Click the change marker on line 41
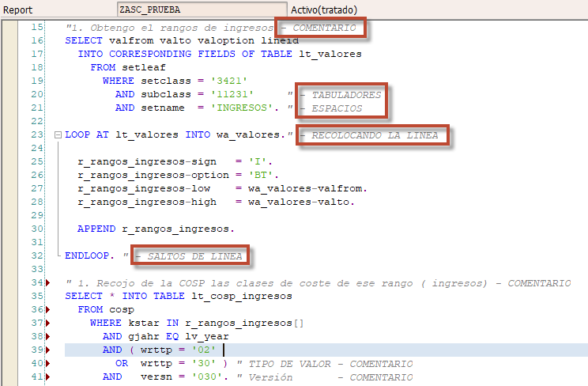 48,377
